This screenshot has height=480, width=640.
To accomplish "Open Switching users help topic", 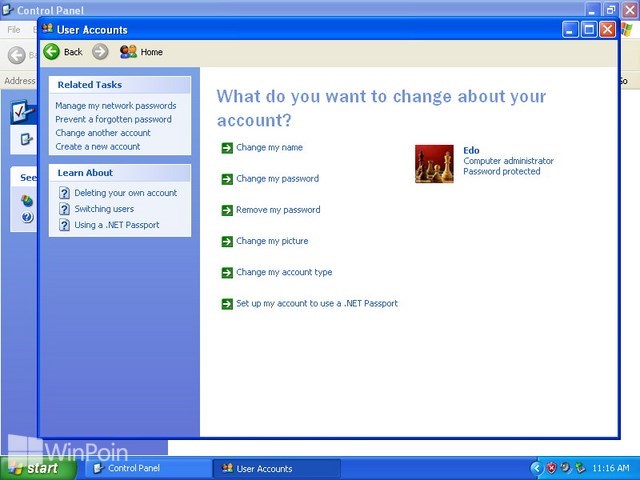I will (x=104, y=209).
